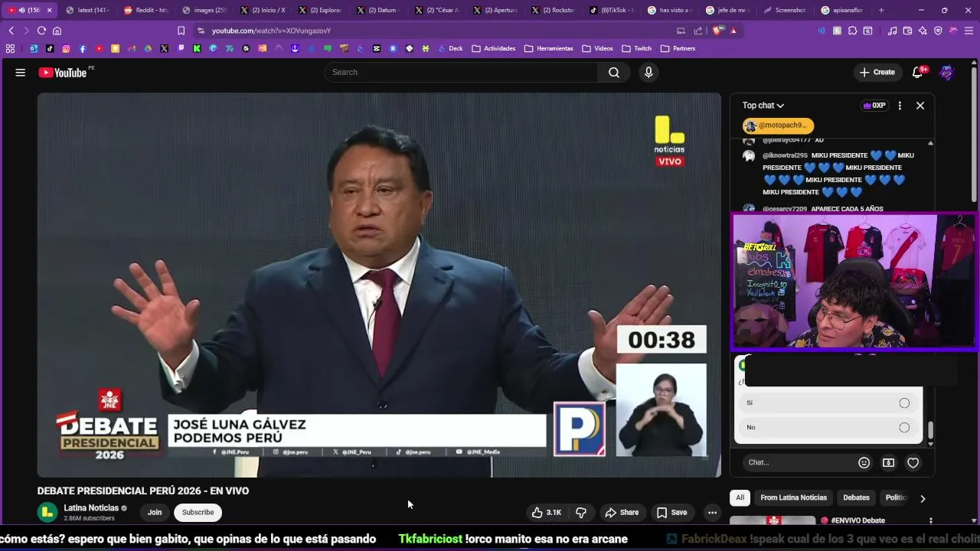Focus the YouTube search box

pos(461,72)
